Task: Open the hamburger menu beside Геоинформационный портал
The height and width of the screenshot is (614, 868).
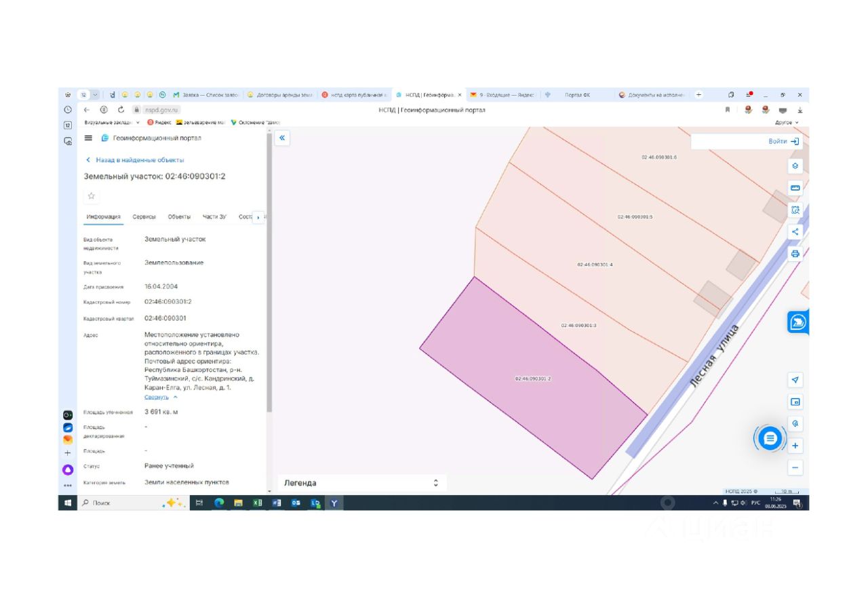Action: pos(87,138)
